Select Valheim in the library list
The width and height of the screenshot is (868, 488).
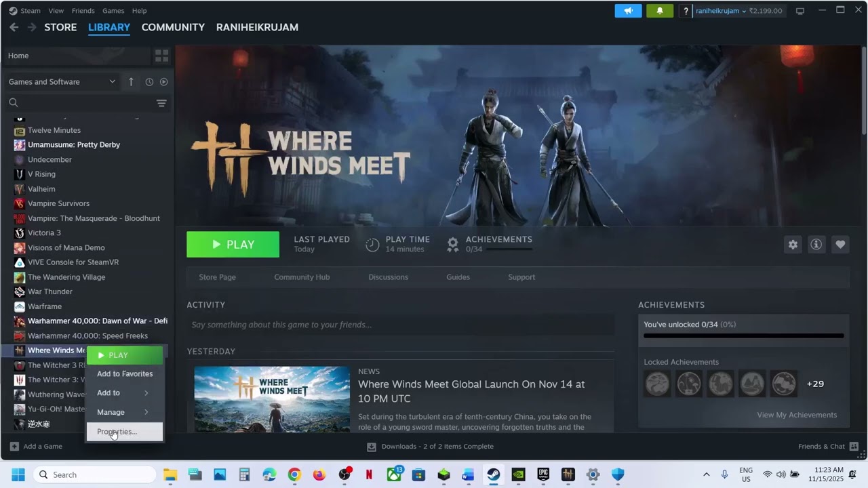(41, 189)
